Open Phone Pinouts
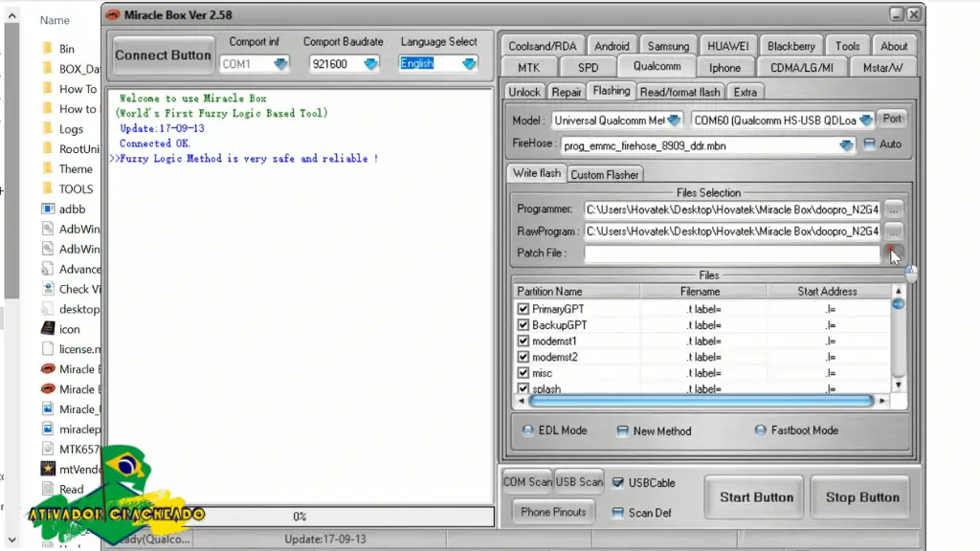Viewport: 980px width, 551px height. (553, 512)
